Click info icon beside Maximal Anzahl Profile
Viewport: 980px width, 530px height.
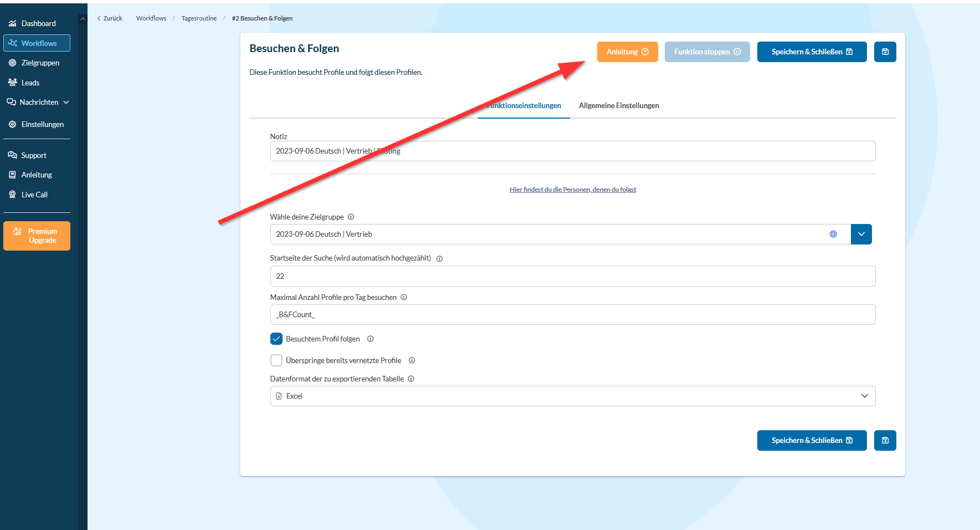[404, 298]
